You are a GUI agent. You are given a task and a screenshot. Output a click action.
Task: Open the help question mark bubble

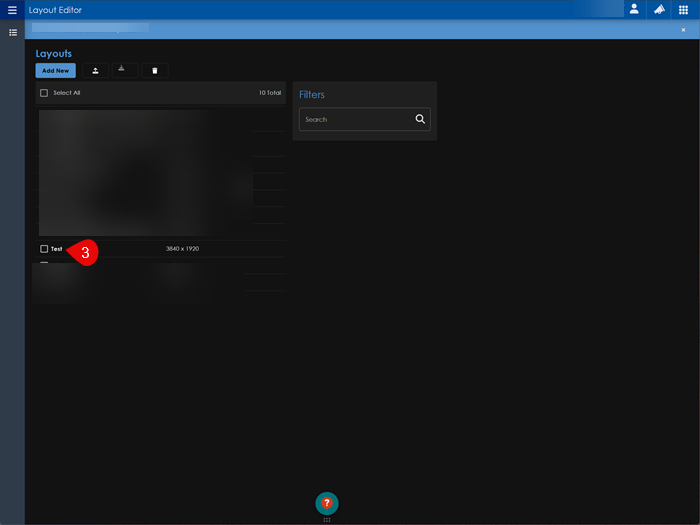tap(327, 503)
